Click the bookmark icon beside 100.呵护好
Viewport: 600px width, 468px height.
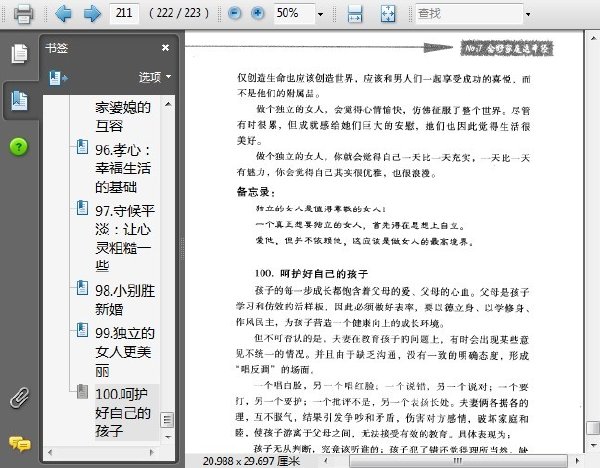82,391
